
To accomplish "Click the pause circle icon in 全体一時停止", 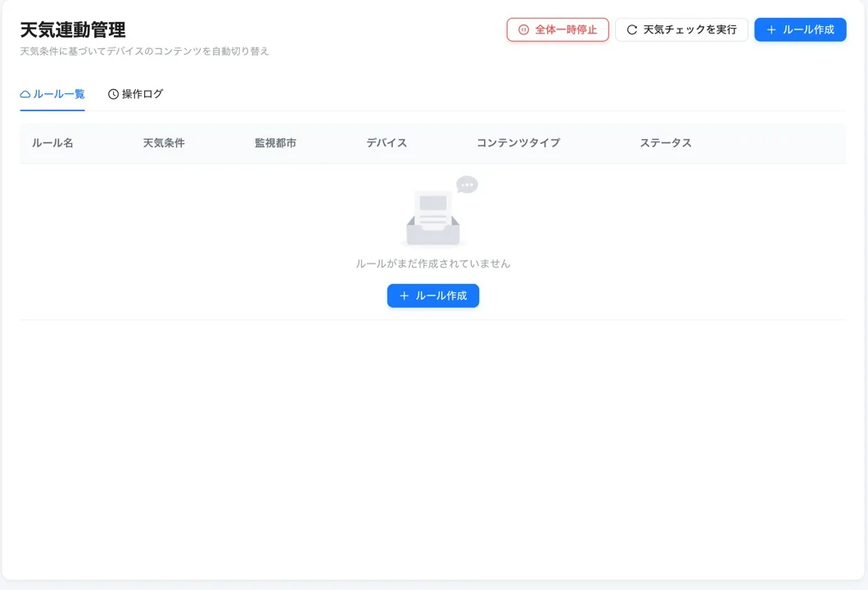I will 523,29.
